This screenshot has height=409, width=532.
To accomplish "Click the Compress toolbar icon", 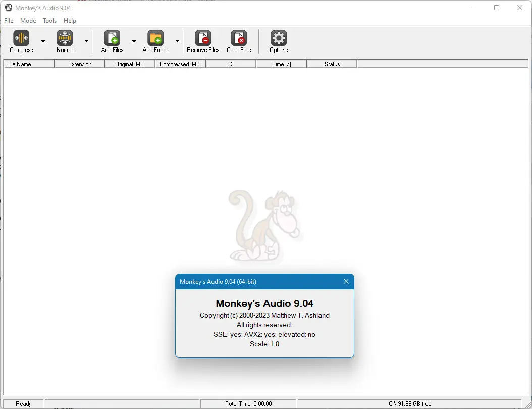I will pyautogui.click(x=21, y=38).
